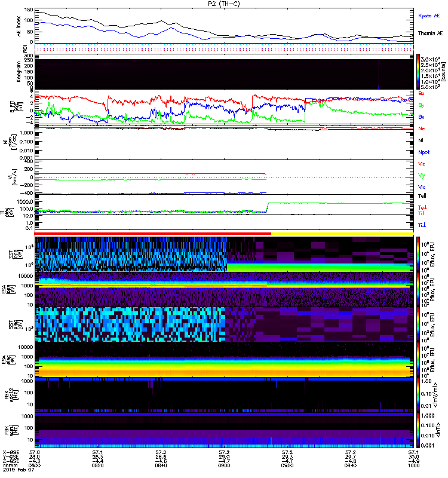Select the blue Vix velocity legend label
This screenshot has width=448, height=478.
pyautogui.click(x=422, y=187)
